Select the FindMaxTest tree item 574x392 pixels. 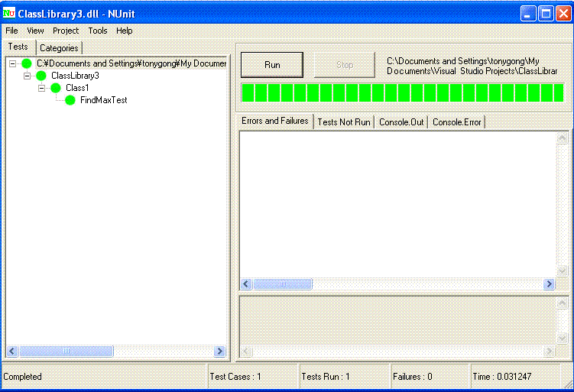tap(104, 100)
